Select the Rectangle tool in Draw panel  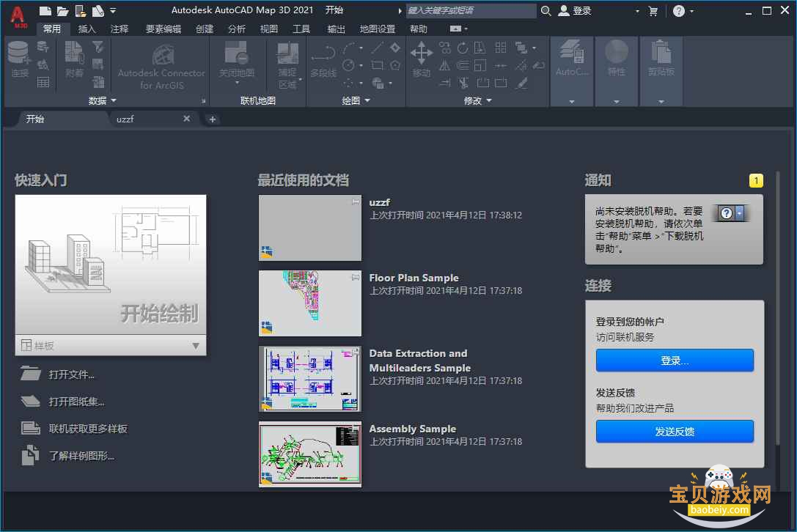tap(377, 65)
